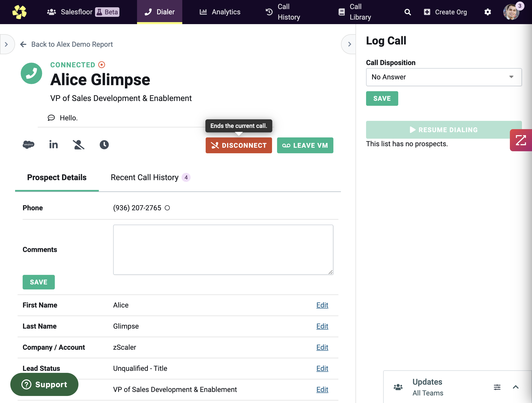Select the Prospect Details tab

tap(57, 177)
